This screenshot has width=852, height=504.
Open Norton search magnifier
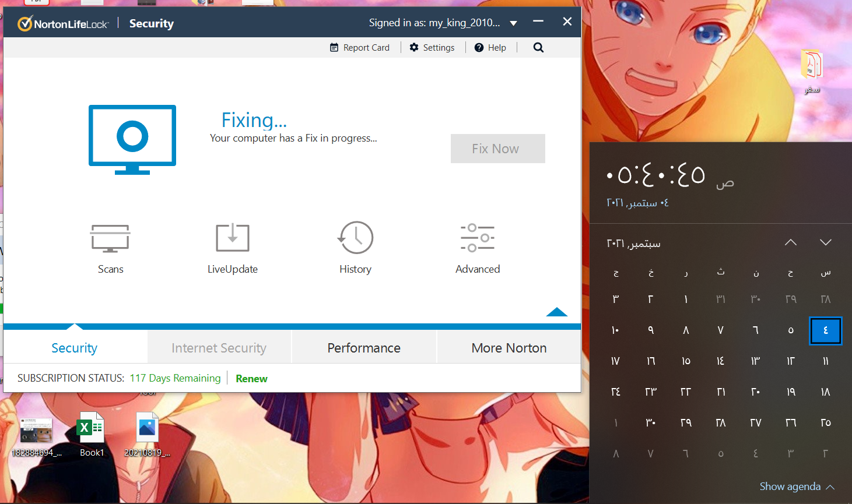[538, 48]
